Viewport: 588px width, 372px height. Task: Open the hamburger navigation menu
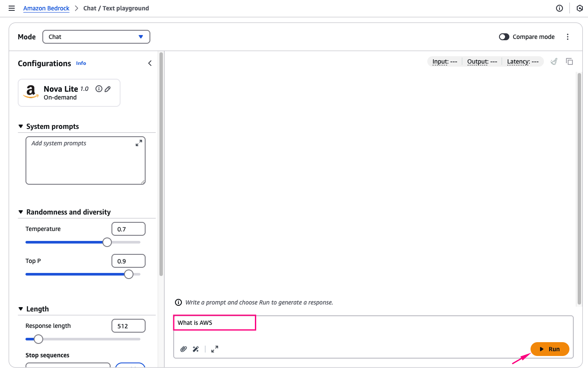click(12, 8)
